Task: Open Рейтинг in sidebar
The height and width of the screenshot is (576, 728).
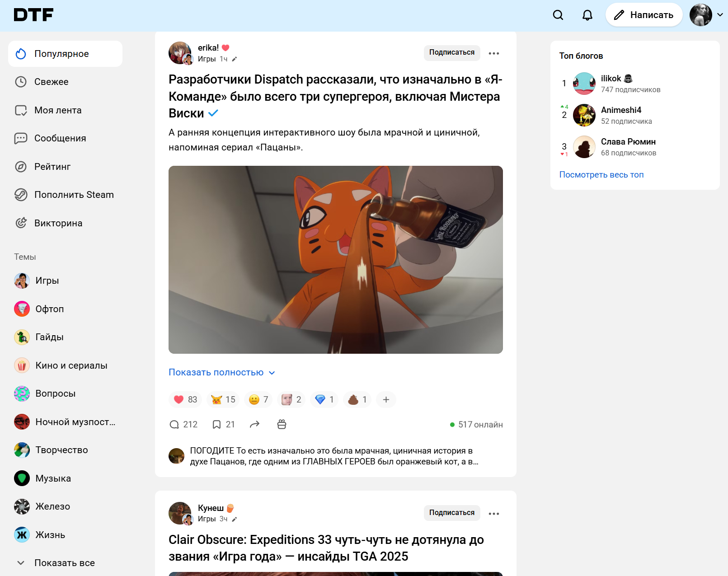Action: tap(52, 167)
